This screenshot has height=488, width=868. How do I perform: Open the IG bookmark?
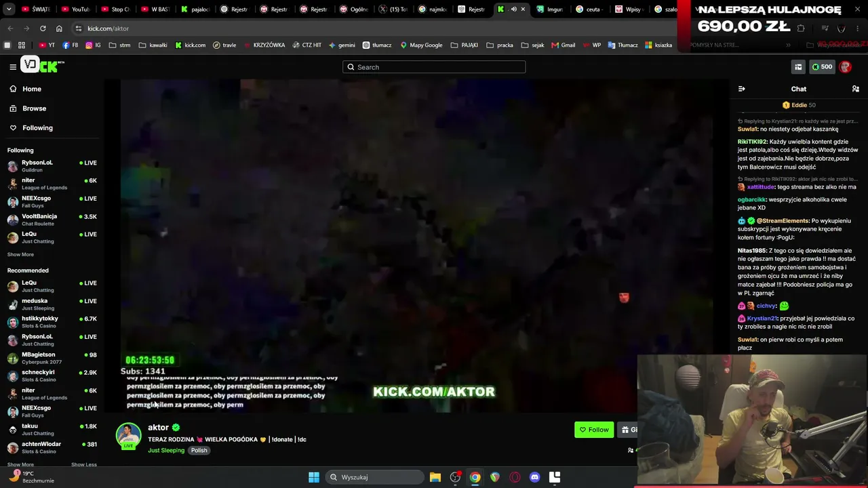tap(93, 45)
